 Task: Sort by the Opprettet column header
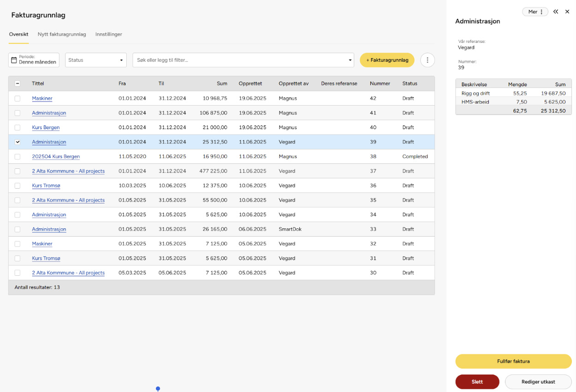tap(250, 83)
